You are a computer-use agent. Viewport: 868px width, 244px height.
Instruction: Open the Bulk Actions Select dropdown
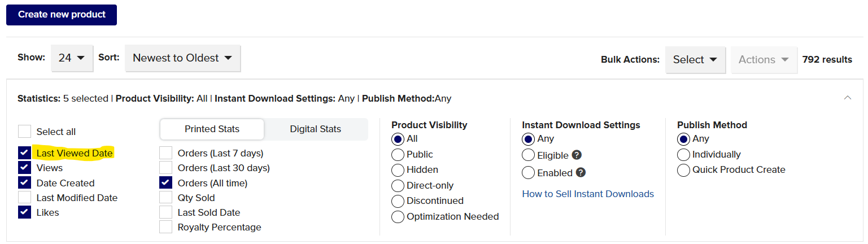695,59
